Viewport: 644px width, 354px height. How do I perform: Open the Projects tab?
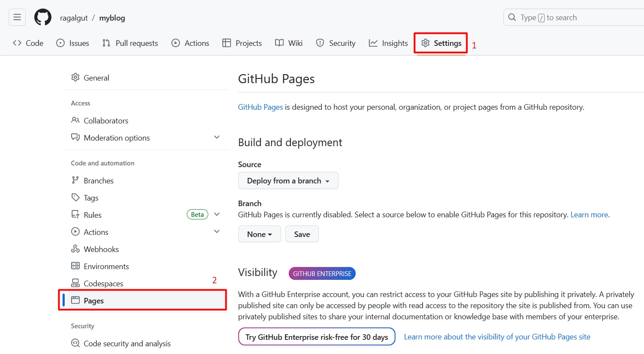click(x=242, y=43)
